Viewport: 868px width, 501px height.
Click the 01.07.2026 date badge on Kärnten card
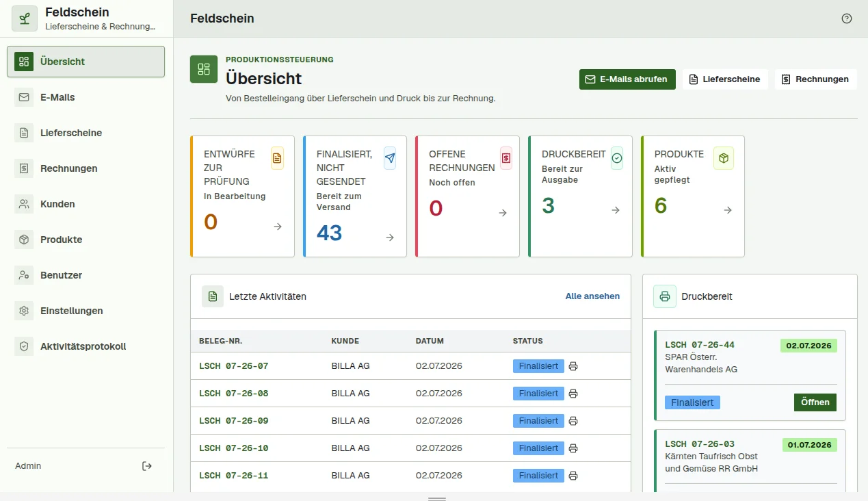[810, 445]
